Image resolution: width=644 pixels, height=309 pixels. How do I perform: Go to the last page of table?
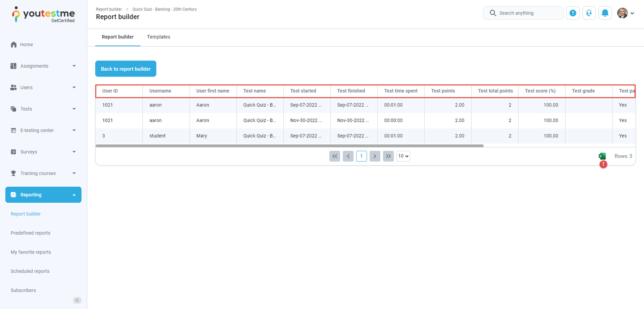pos(388,156)
